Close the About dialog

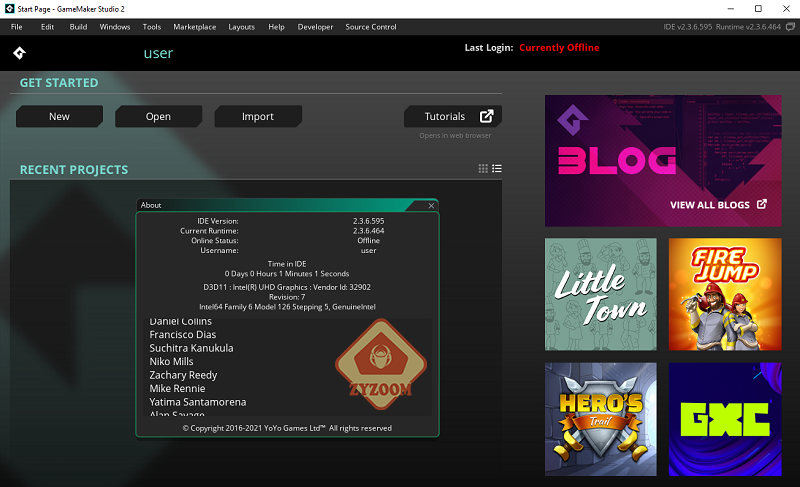[431, 206]
